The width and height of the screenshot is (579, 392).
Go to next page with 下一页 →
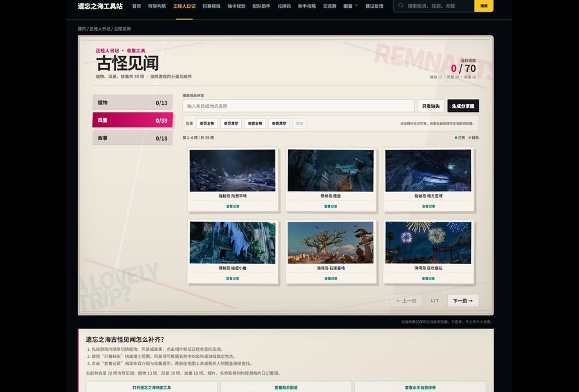pyautogui.click(x=463, y=301)
